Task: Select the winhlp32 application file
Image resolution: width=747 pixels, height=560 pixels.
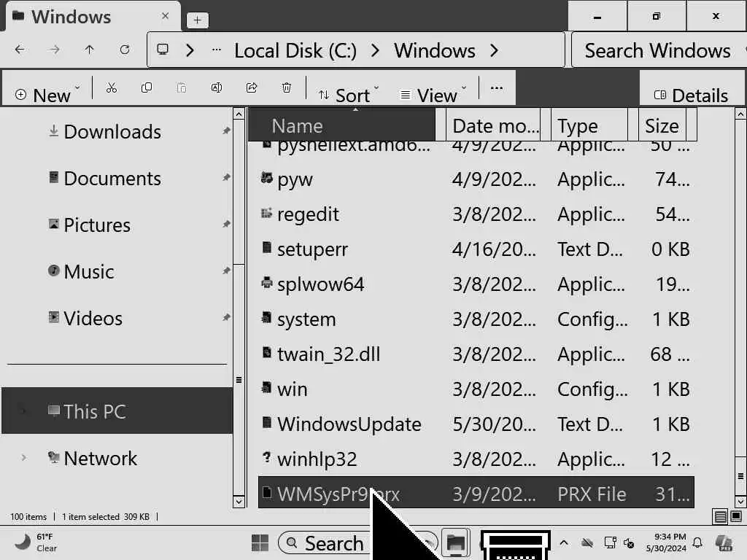Action: (x=476, y=459)
